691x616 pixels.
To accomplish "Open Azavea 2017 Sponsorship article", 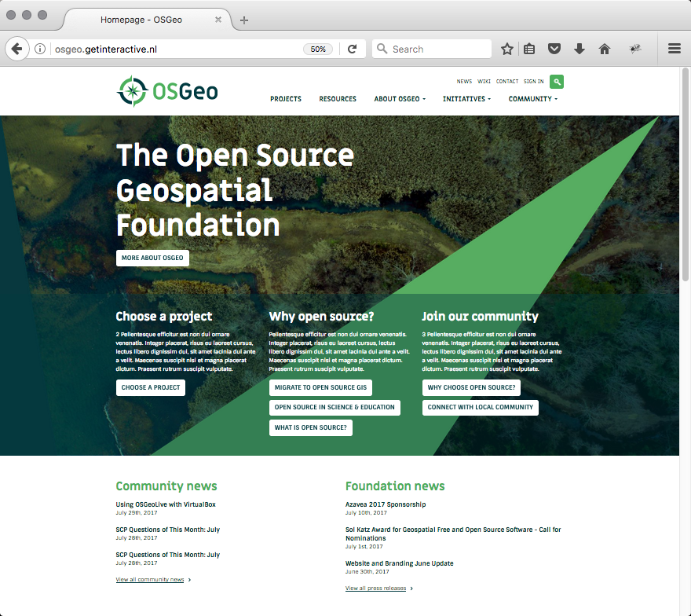I will pyautogui.click(x=386, y=504).
